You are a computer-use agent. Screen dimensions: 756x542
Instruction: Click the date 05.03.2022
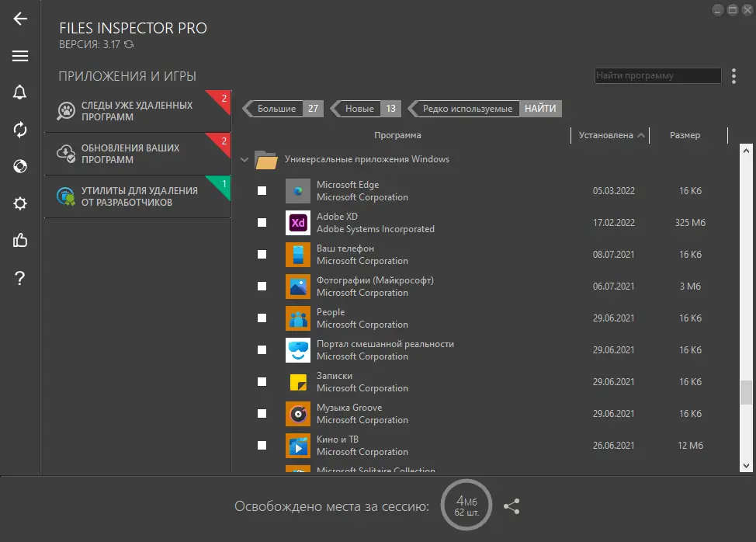[x=614, y=191]
